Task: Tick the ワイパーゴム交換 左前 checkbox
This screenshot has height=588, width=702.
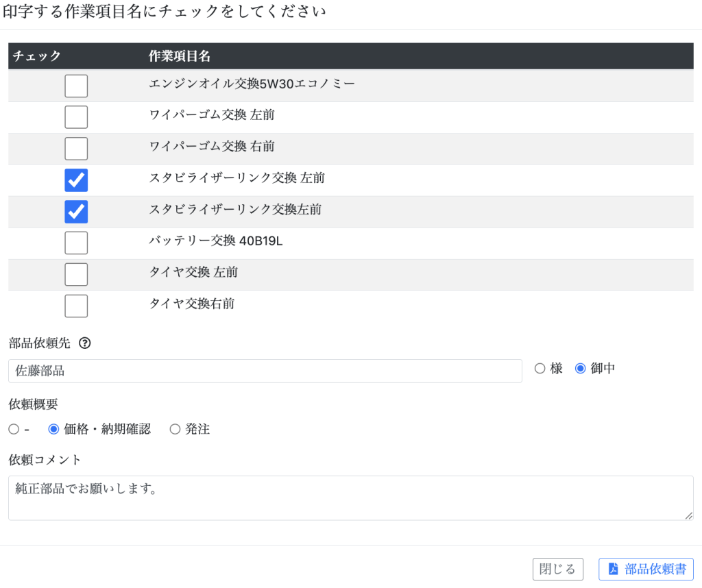Action: coord(76,117)
